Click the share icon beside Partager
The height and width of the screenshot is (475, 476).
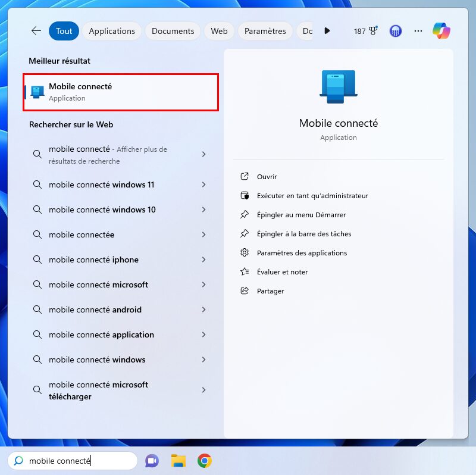tap(245, 290)
